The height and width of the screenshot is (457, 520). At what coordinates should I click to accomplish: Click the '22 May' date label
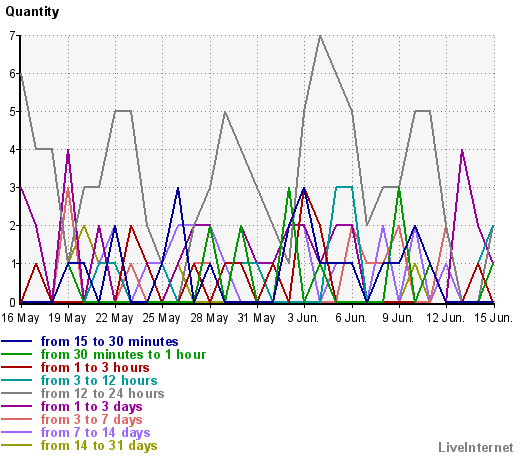click(x=115, y=318)
